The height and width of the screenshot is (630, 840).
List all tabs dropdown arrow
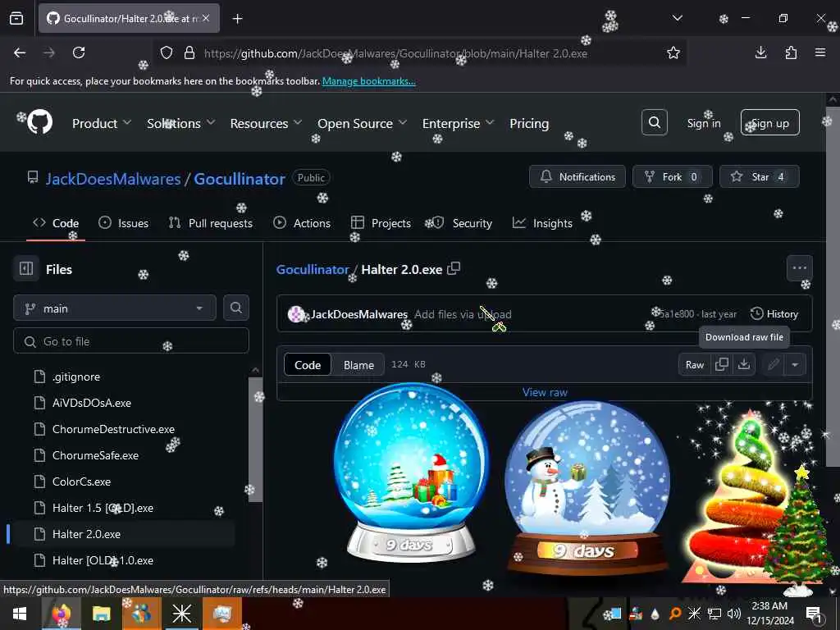coord(677,18)
